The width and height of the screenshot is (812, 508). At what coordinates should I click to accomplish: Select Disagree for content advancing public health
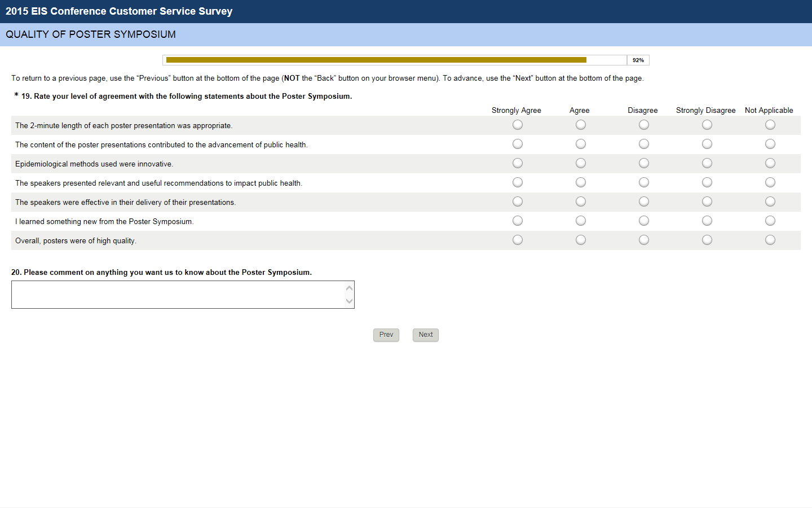[x=644, y=144]
